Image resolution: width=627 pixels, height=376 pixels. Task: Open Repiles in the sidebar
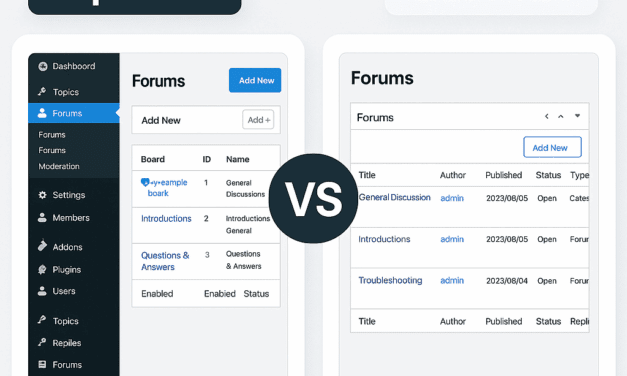tap(66, 343)
